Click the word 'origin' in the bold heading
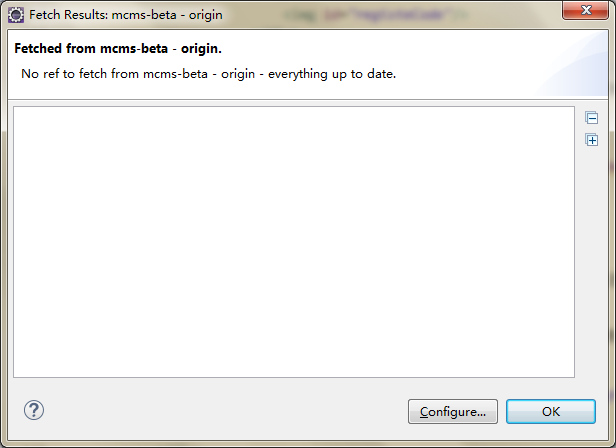Screen dimensions: 616x448 [199, 49]
